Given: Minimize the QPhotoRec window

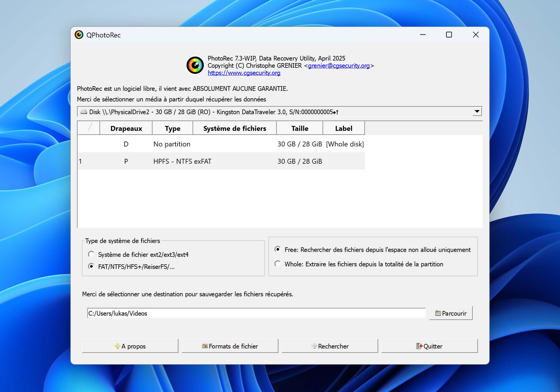Looking at the screenshot, I should [x=423, y=35].
